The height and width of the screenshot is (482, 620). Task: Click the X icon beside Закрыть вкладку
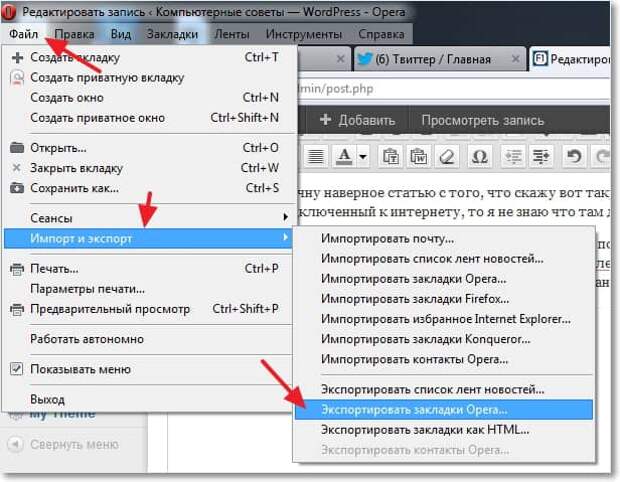coord(17,168)
